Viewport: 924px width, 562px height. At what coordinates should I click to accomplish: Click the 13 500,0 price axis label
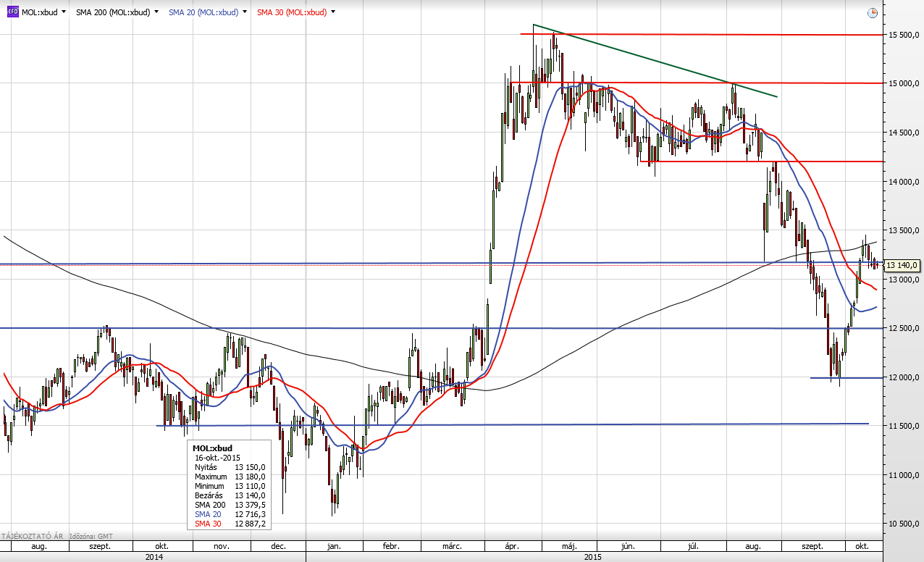pos(903,230)
